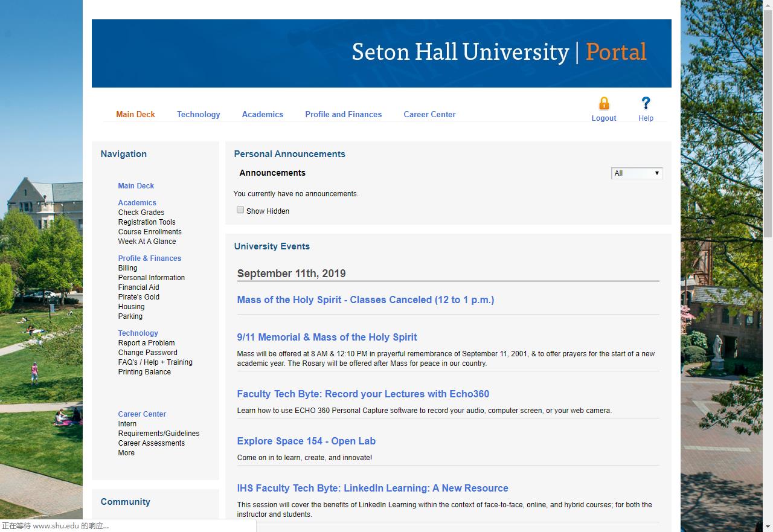Image resolution: width=773 pixels, height=532 pixels.
Task: Click the browser vertical scrollbar thumb
Action: pyautogui.click(x=768, y=124)
